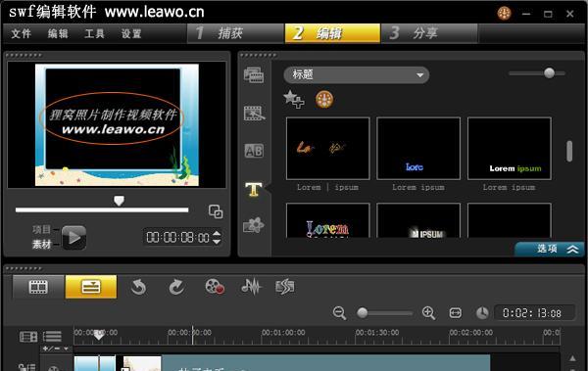
Task: Click the timecode stepper arrows
Action: click(x=217, y=238)
